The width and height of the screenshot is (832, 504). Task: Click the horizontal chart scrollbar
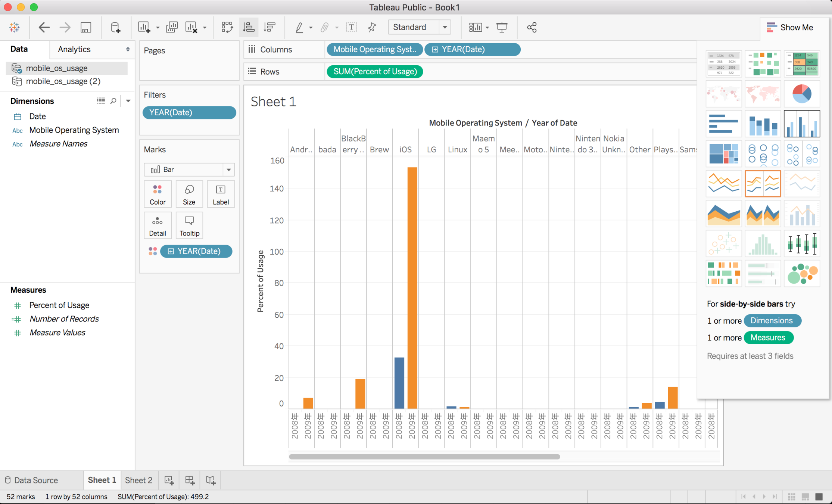point(424,457)
